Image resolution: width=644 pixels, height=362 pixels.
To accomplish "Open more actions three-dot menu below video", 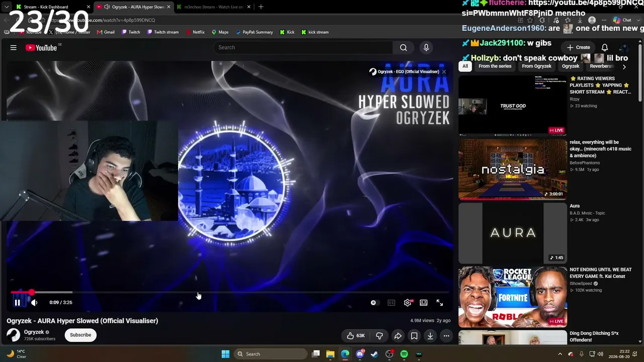I will tap(446, 335).
